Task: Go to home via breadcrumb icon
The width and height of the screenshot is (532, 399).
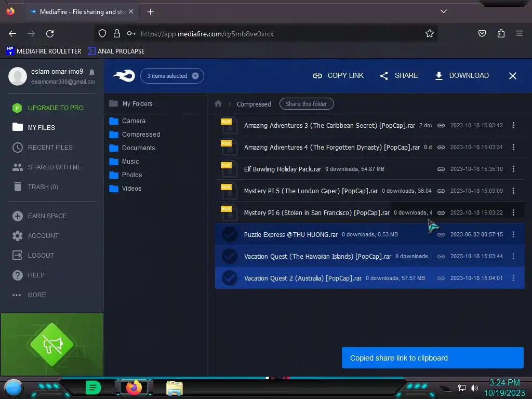Action: click(x=218, y=104)
